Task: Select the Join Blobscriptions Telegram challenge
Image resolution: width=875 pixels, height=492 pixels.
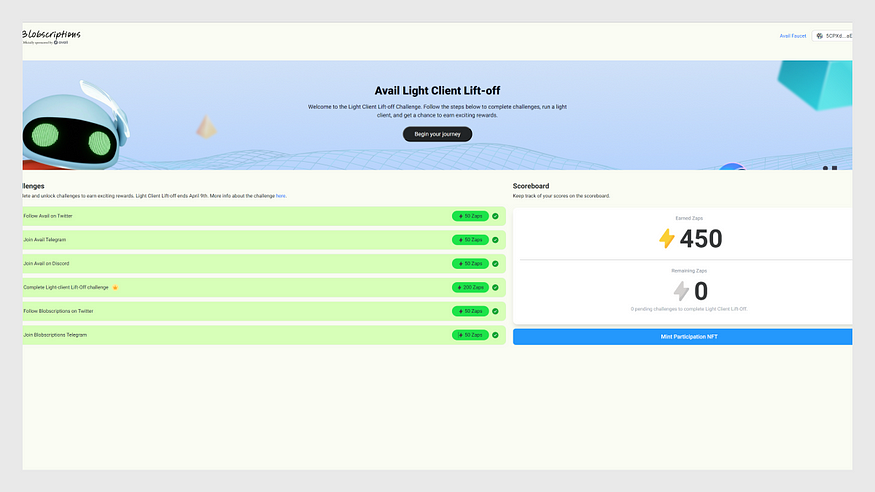Action: coord(264,335)
